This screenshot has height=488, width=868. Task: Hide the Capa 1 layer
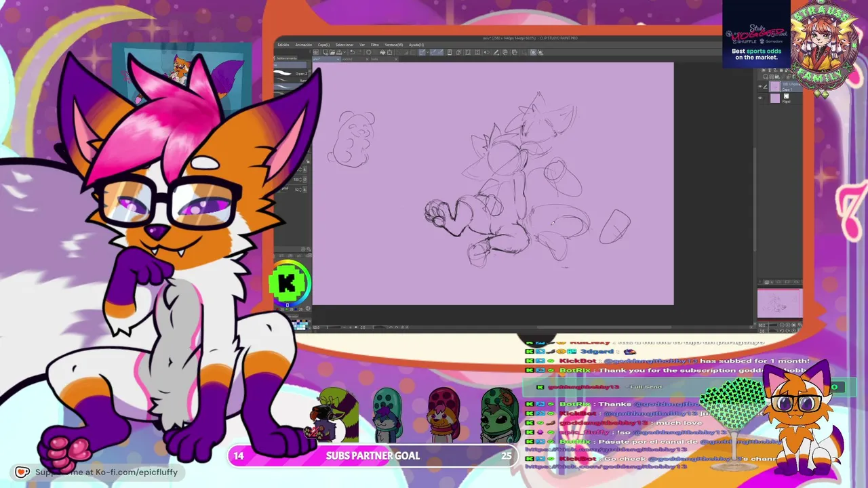760,87
